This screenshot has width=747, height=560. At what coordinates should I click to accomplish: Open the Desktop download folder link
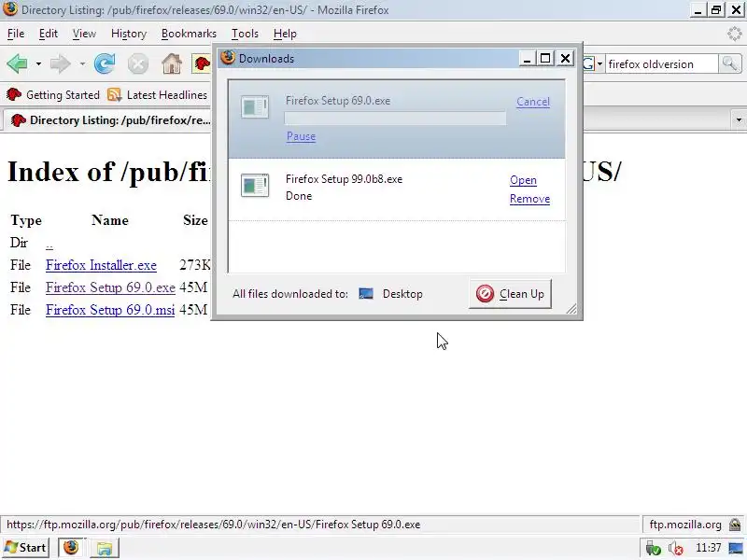390,294
